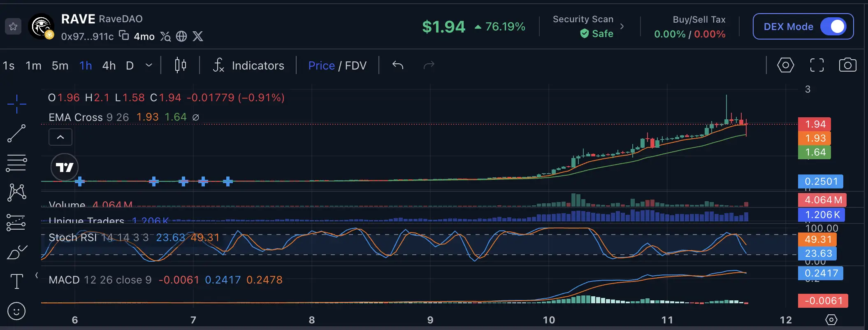Toggle EMA Cross visibility symbol
Screen dimensions: 868x330
(x=196, y=117)
